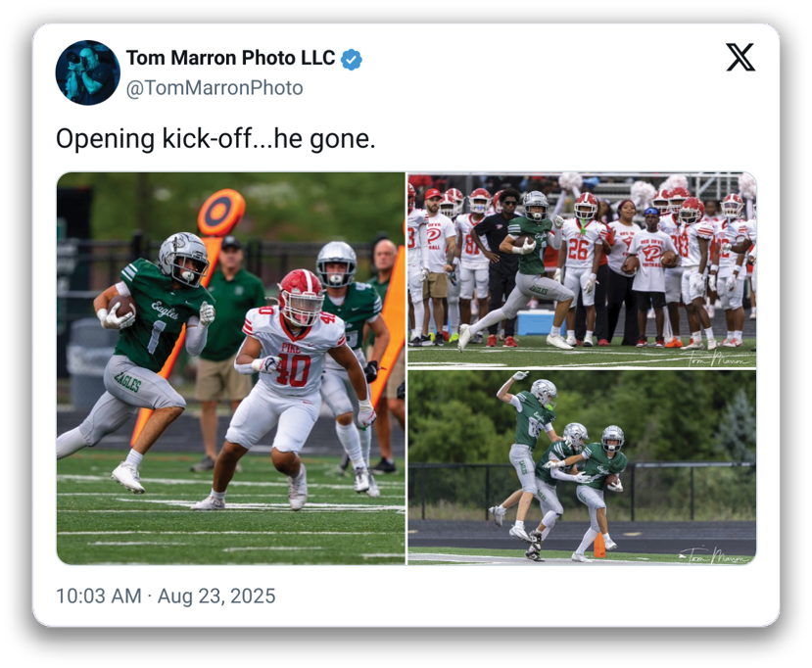
Task: Click the green runner in the sideline photo
Action: coord(518,269)
